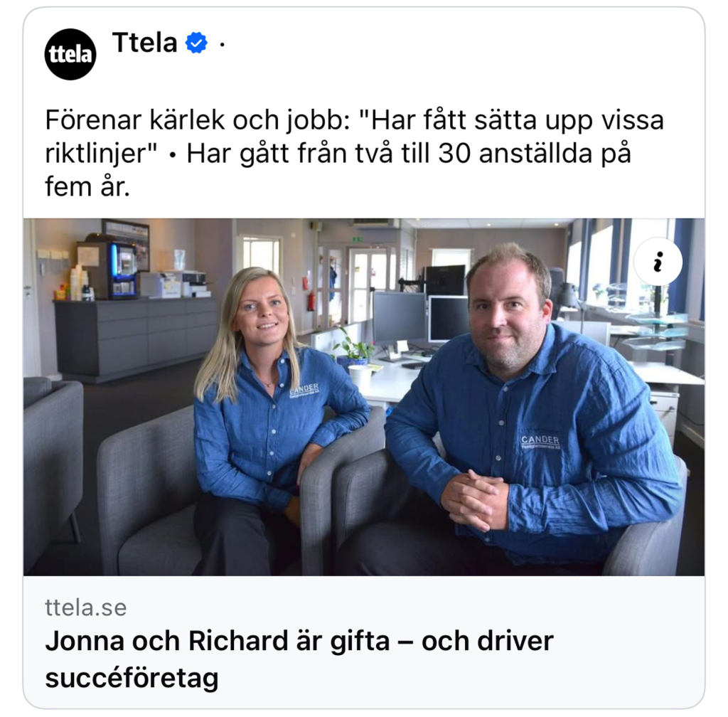This screenshot has height=717, width=728.
Task: Click the word "succéföretag" in headline
Action: pyautogui.click(x=132, y=678)
